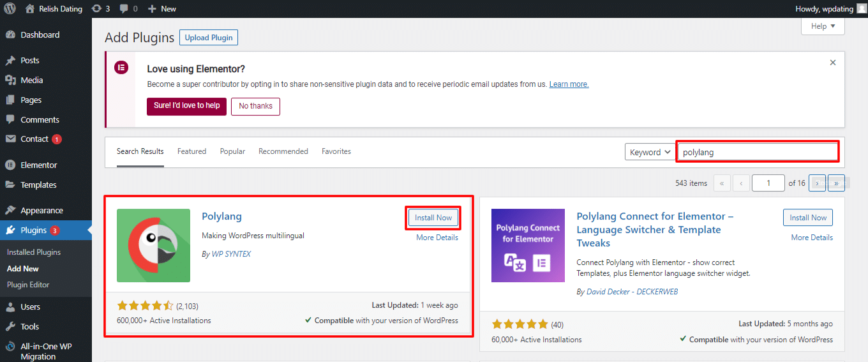Click the Elementor notice logo icon
This screenshot has height=362, width=868.
click(121, 68)
